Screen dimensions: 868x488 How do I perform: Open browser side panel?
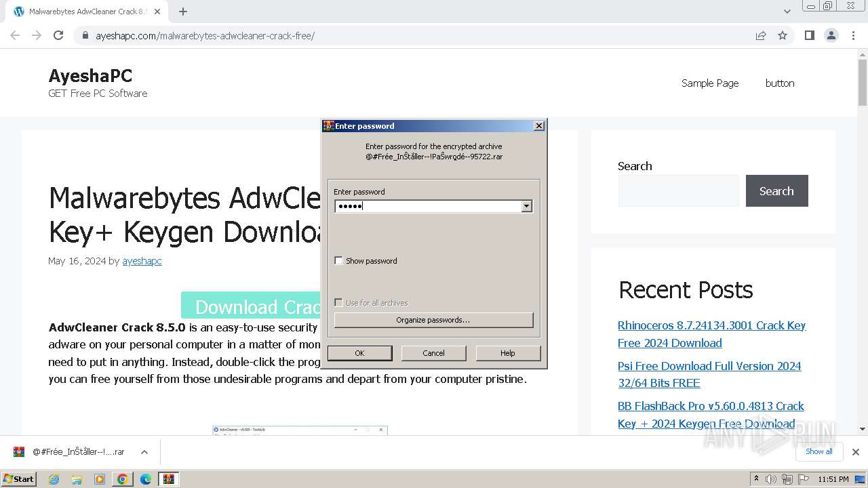point(809,35)
